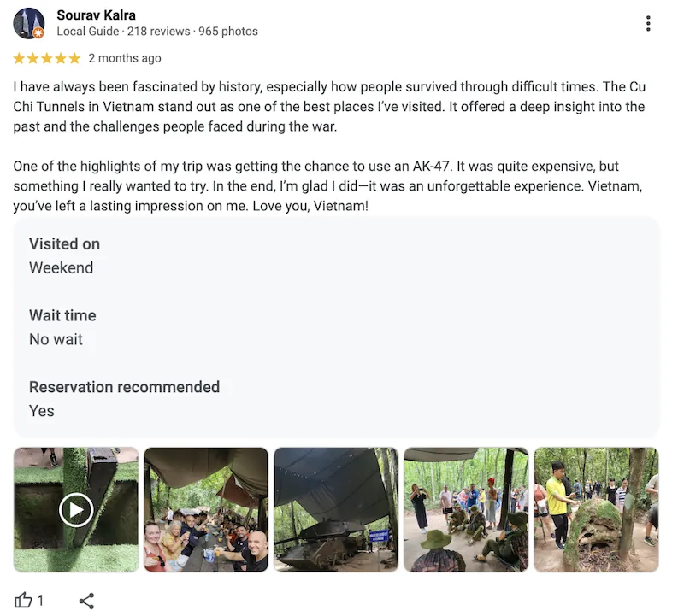684x616 pixels.
Task: Open the crowd watching demonstration photo
Action: [x=466, y=510]
